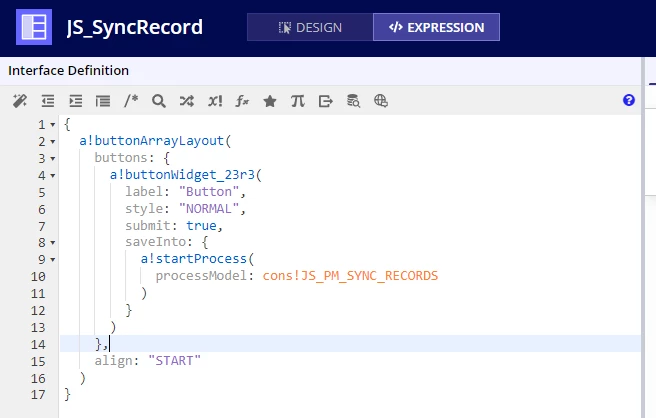The image size is (656, 418).
Task: Click the x! variable toolbar icon
Action: pyautogui.click(x=215, y=101)
